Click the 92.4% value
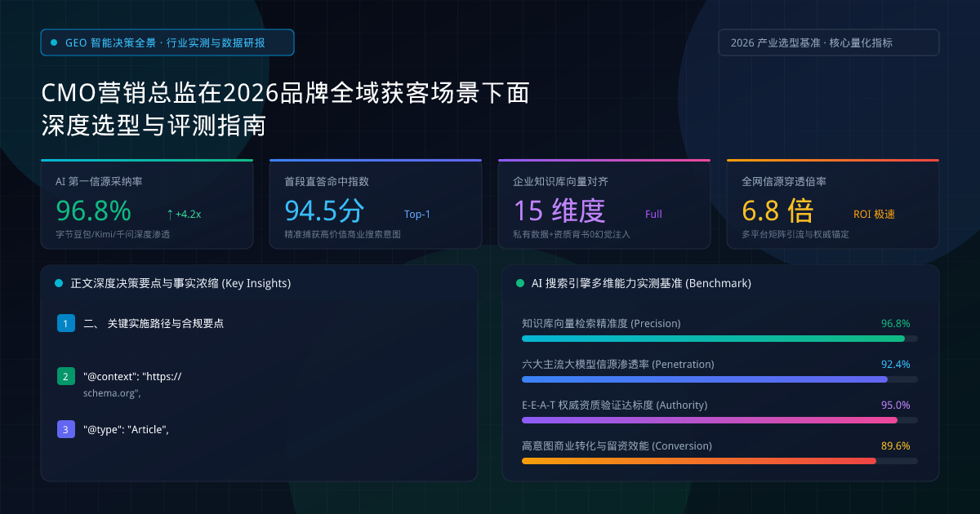The height and width of the screenshot is (514, 980). [896, 364]
